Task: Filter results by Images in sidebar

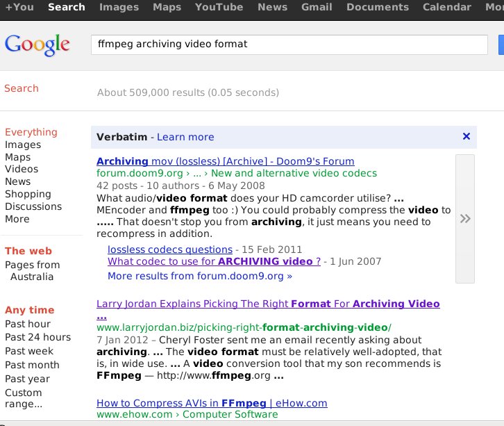Action: pos(23,145)
